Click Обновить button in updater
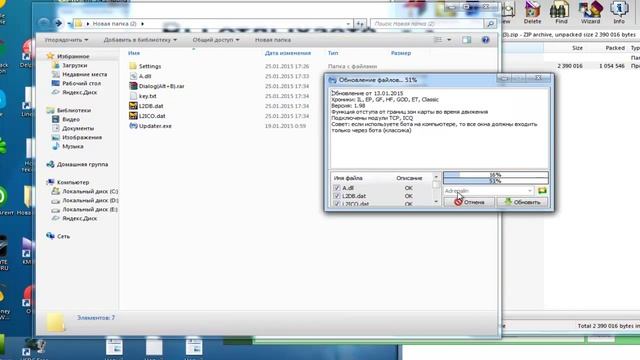 point(522,202)
